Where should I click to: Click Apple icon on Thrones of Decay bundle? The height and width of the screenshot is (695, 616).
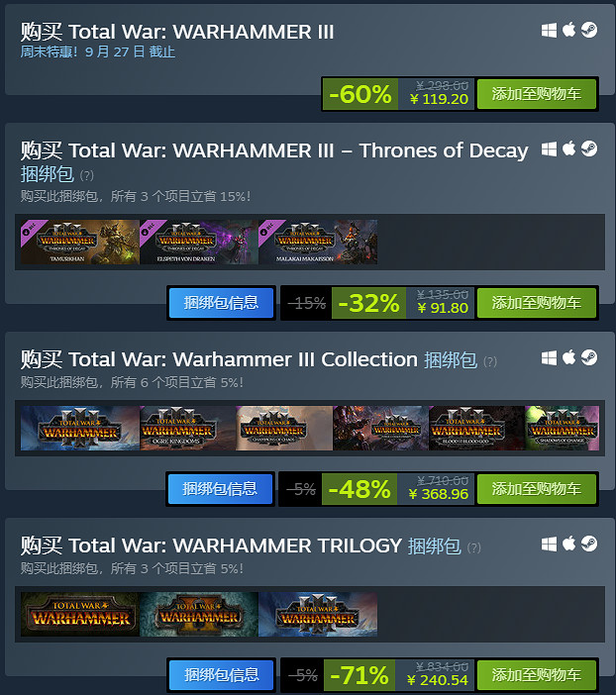569,149
